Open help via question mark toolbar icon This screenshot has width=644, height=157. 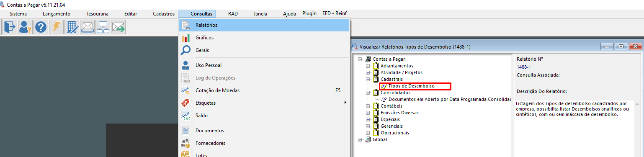(41, 27)
